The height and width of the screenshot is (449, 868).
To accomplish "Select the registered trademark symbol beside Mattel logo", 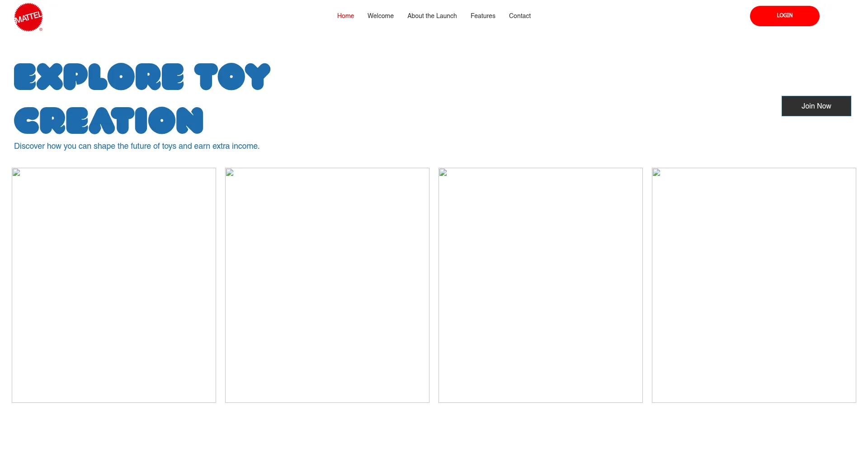I will (x=41, y=30).
